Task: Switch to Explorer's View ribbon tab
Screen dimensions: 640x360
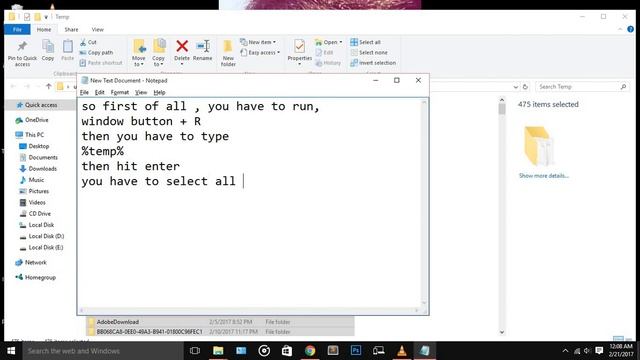Action: click(98, 29)
